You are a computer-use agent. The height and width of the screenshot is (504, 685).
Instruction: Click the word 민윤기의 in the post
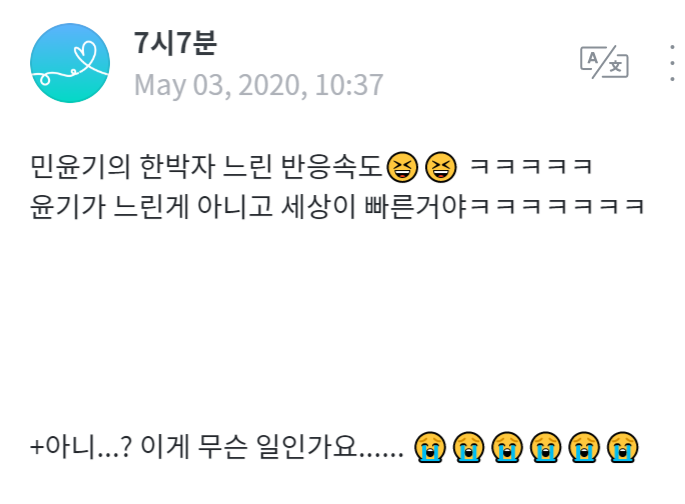80,167
